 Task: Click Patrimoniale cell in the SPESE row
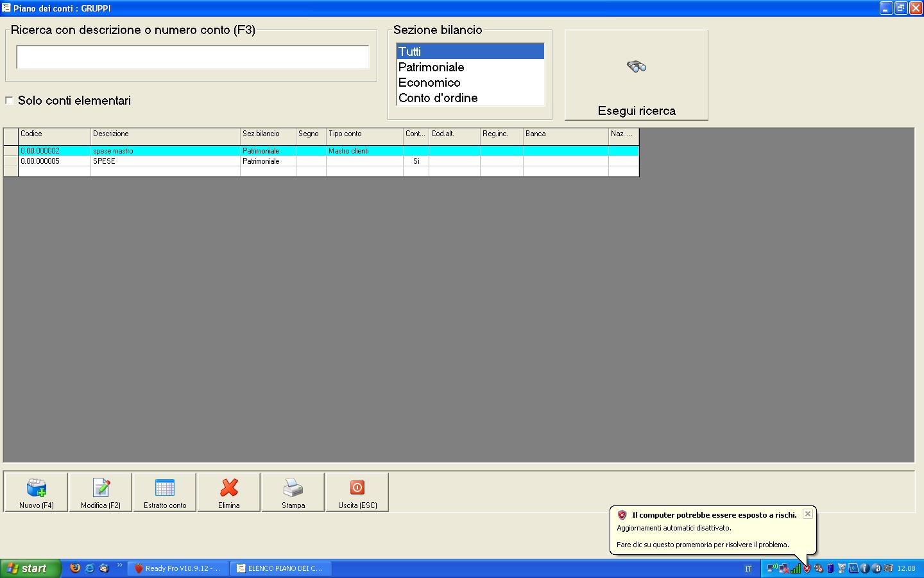pos(268,161)
